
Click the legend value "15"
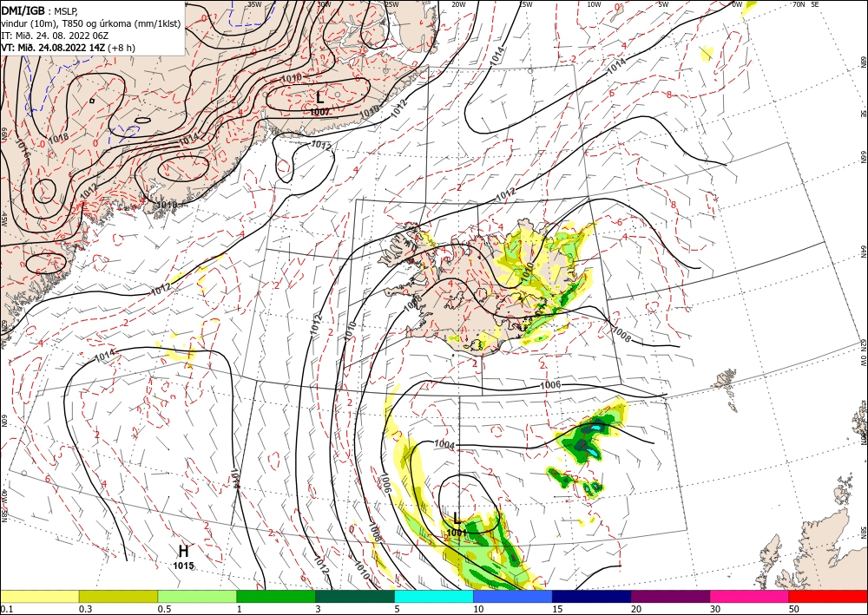click(x=557, y=609)
